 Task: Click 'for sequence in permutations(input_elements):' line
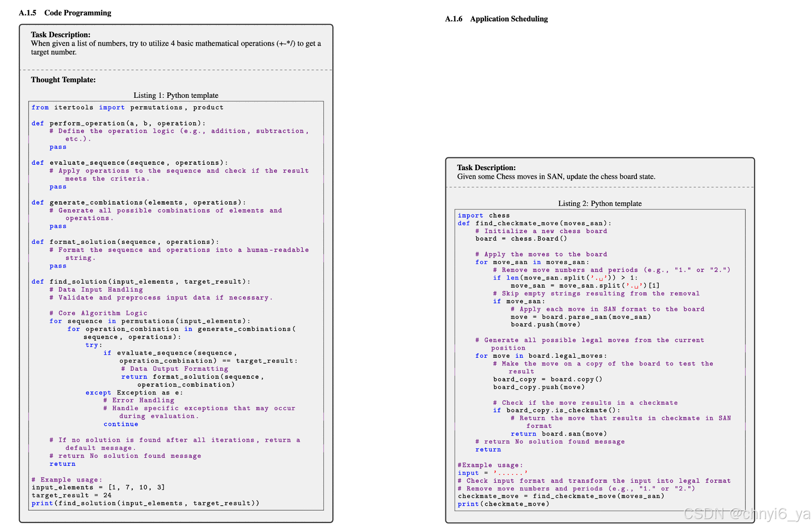click(150, 321)
